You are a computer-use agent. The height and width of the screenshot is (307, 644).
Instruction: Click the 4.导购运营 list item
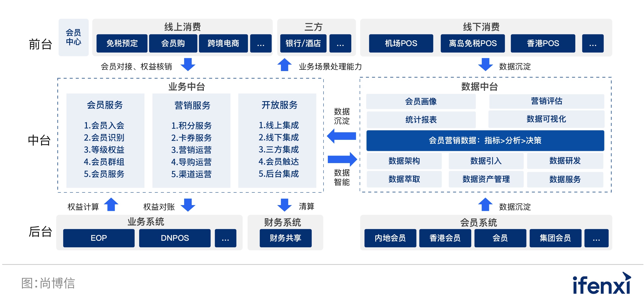click(x=191, y=162)
